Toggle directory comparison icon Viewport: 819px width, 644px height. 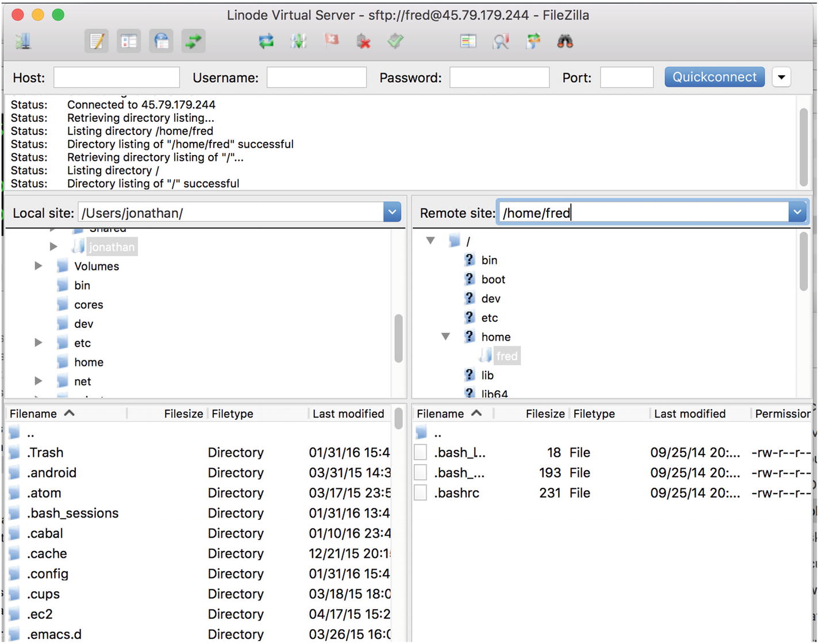coord(501,41)
